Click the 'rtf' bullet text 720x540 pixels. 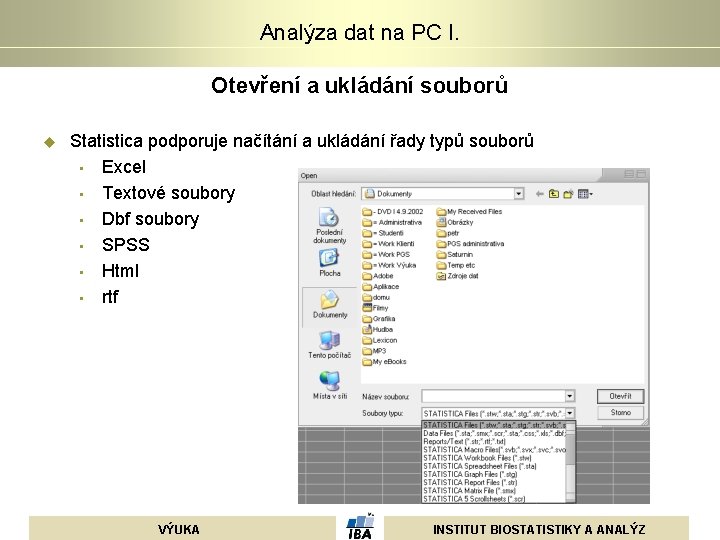click(x=110, y=297)
